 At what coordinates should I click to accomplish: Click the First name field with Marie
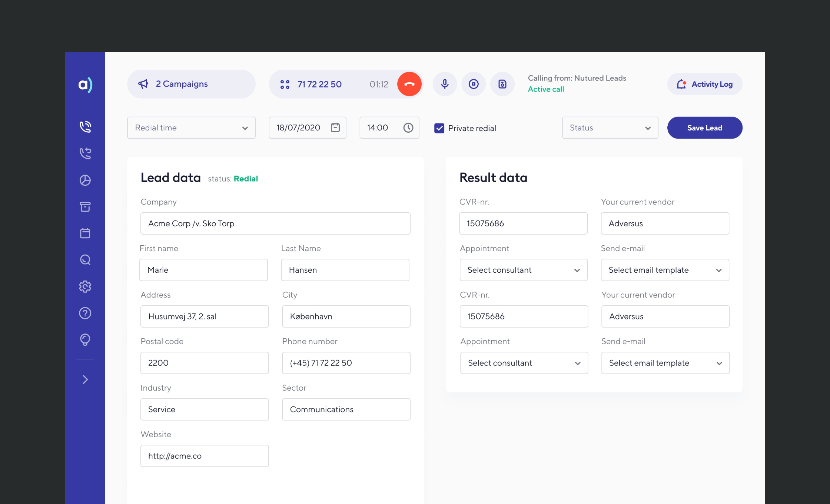tap(203, 270)
